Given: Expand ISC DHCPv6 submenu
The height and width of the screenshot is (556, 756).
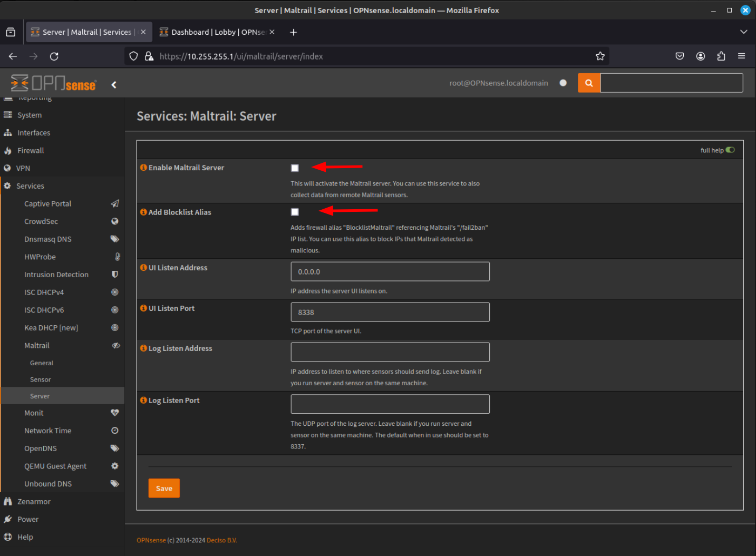Looking at the screenshot, I should pos(62,310).
